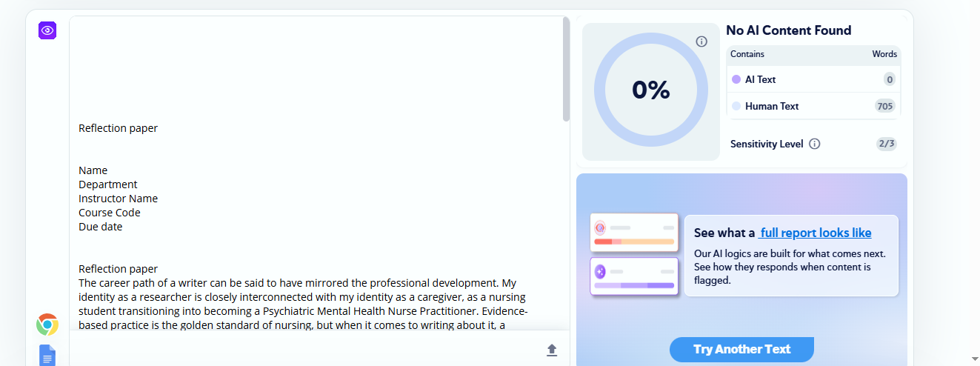Click the 'No AI Content Found' heading
Viewport: 980px width, 366px height.
point(788,30)
